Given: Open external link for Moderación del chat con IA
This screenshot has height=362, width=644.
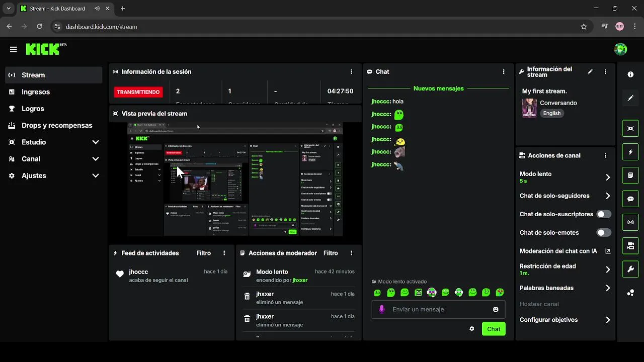Looking at the screenshot, I should pyautogui.click(x=608, y=251).
